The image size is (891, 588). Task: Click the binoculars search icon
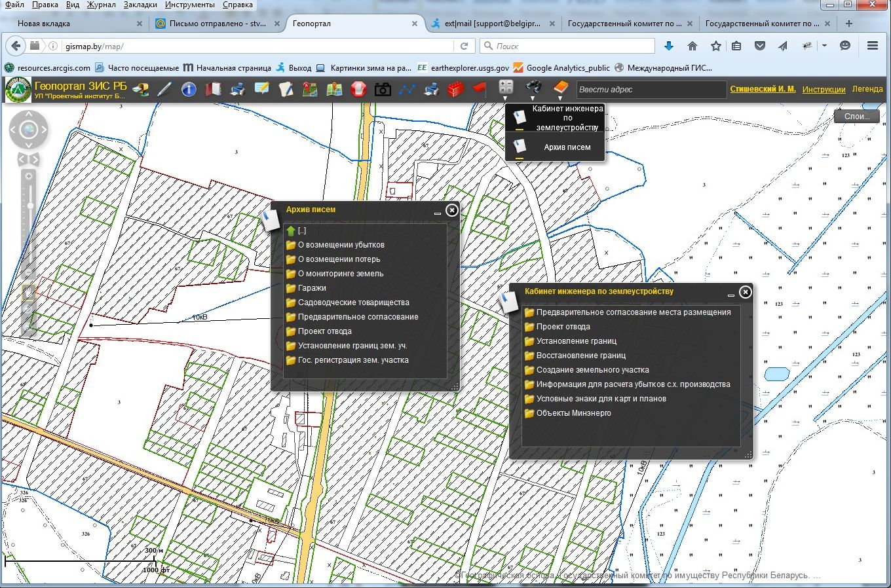pyautogui.click(x=533, y=87)
